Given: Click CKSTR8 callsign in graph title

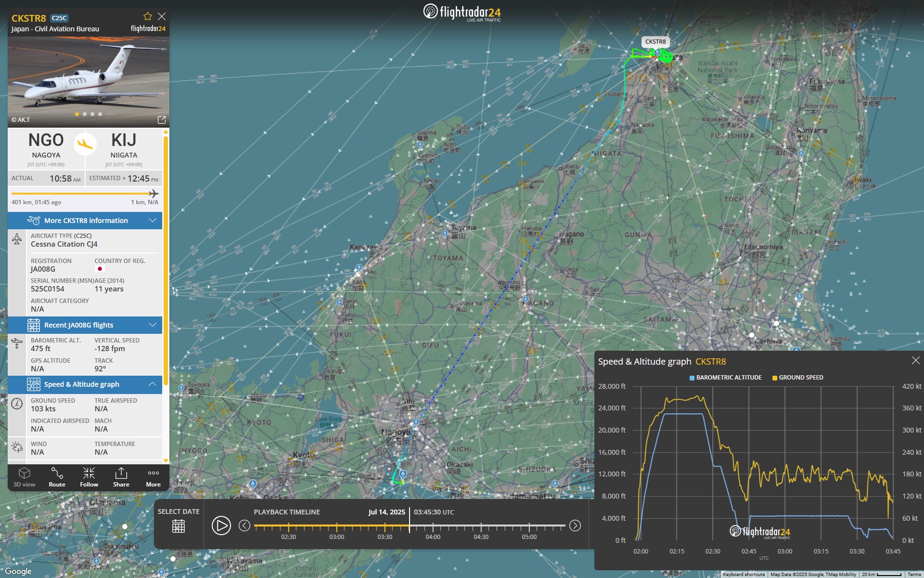Looking at the screenshot, I should point(710,361).
